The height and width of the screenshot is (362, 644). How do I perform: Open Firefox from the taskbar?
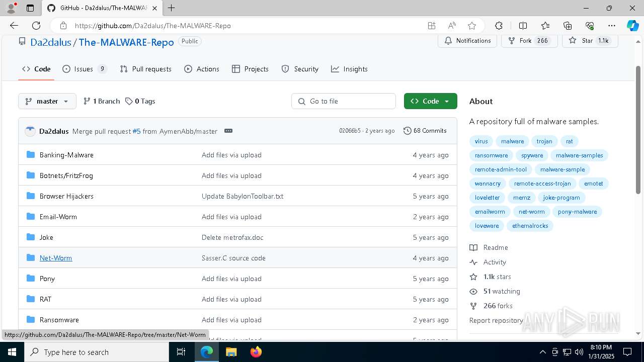pyautogui.click(x=256, y=352)
